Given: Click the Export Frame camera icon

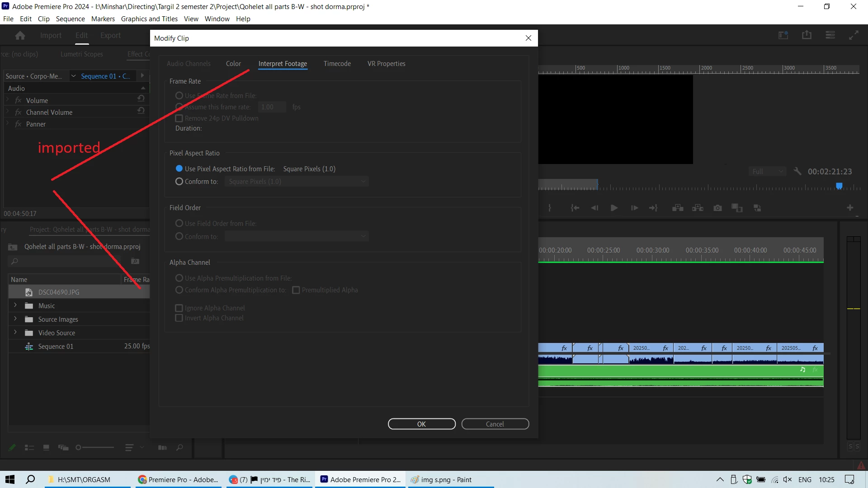Looking at the screenshot, I should click(717, 208).
